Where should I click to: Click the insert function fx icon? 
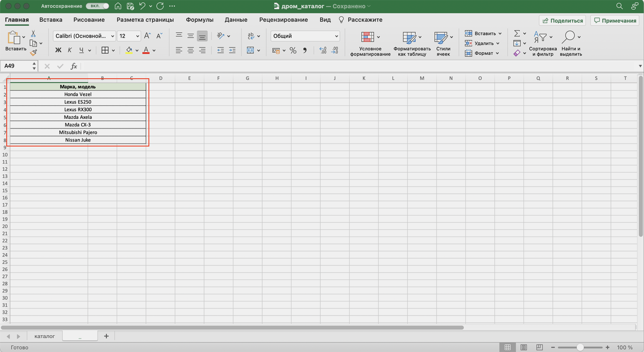click(74, 66)
